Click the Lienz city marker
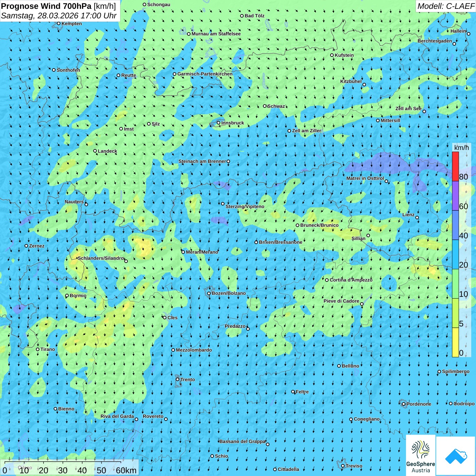The width and height of the screenshot is (476, 476). (417, 218)
